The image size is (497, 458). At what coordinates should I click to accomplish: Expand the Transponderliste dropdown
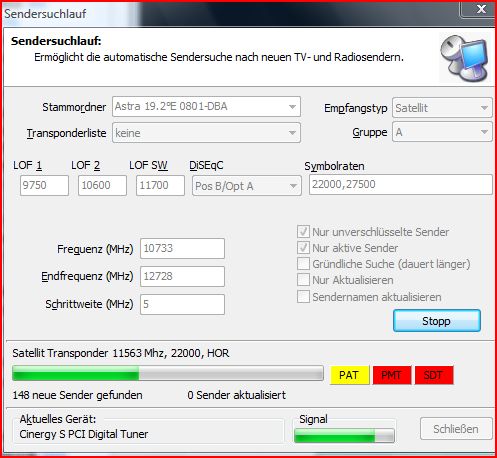pos(206,133)
